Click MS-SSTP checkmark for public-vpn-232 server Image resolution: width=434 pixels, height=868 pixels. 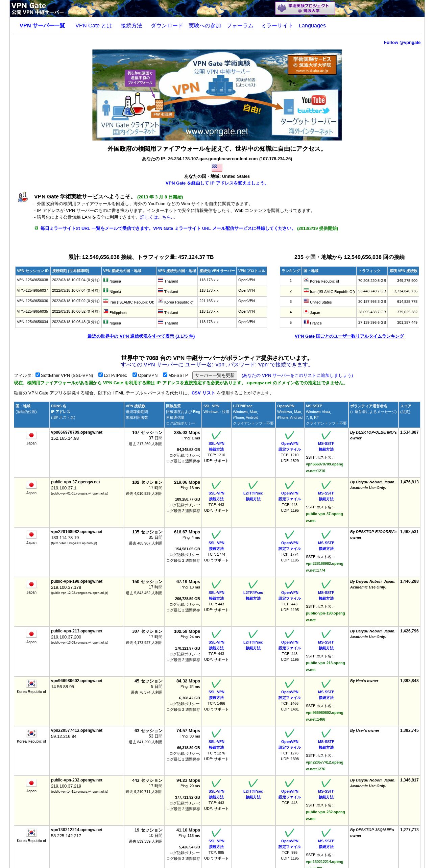(326, 783)
